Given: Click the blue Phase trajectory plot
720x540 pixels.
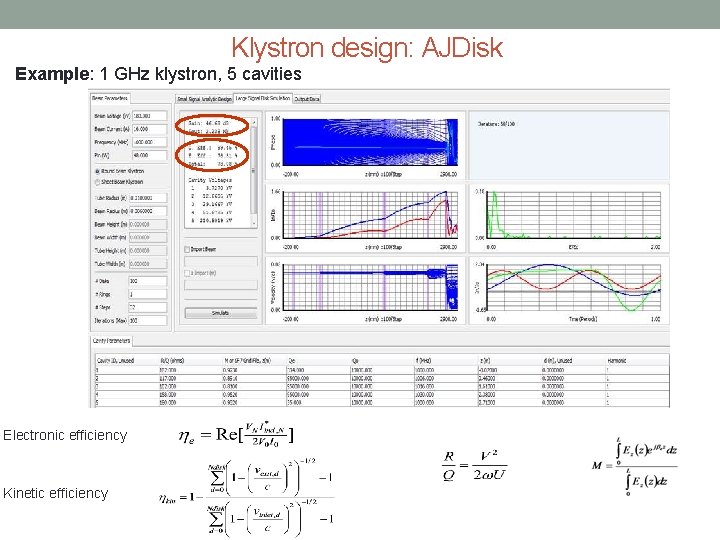Looking at the screenshot, I should (370, 142).
